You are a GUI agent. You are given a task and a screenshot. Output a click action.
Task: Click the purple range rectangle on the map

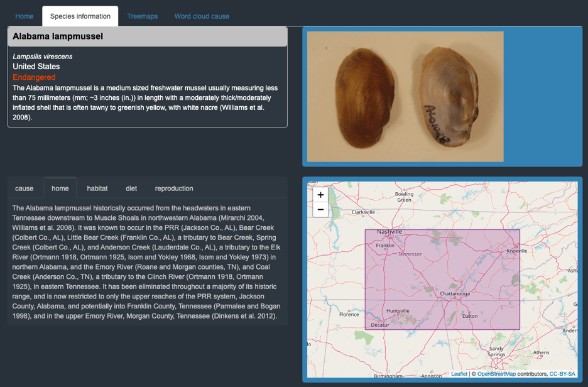pyautogui.click(x=442, y=279)
